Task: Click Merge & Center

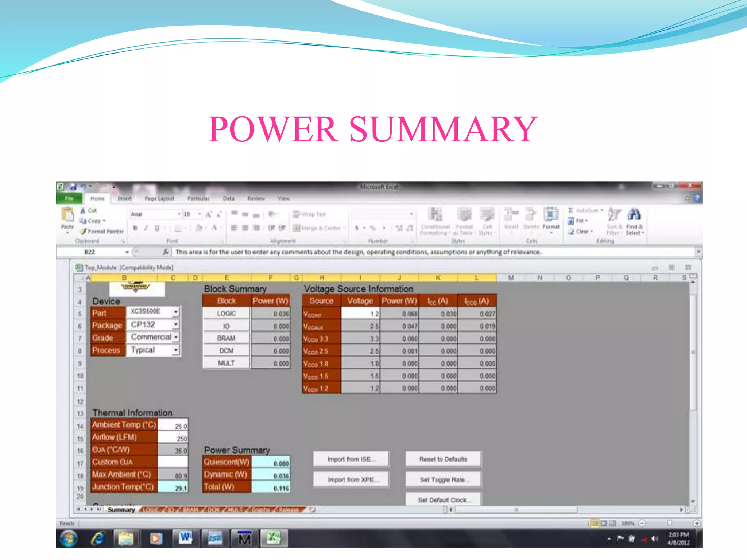Action: pos(317,228)
